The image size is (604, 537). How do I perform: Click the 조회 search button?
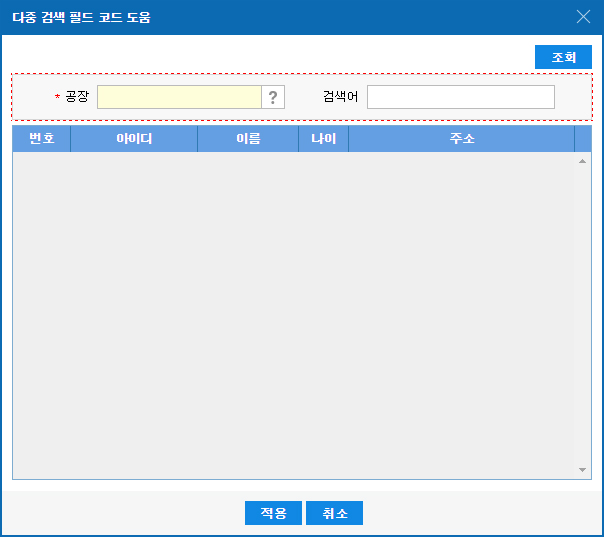pyautogui.click(x=563, y=57)
